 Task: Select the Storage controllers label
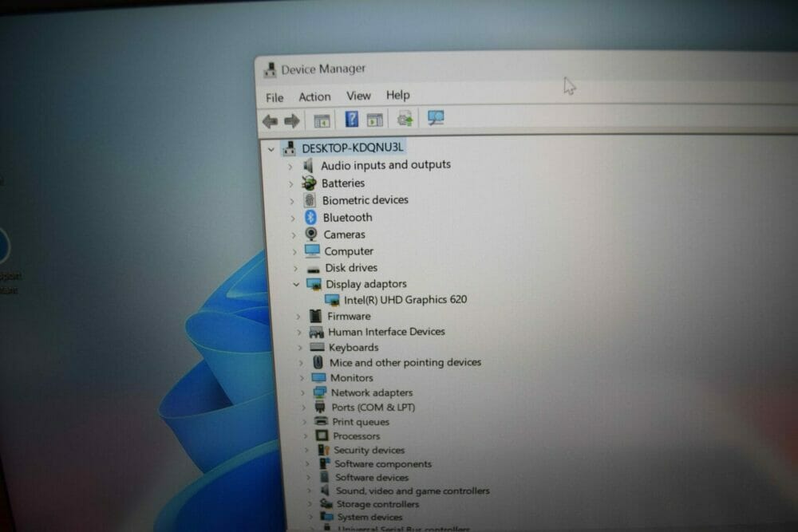[x=377, y=504]
